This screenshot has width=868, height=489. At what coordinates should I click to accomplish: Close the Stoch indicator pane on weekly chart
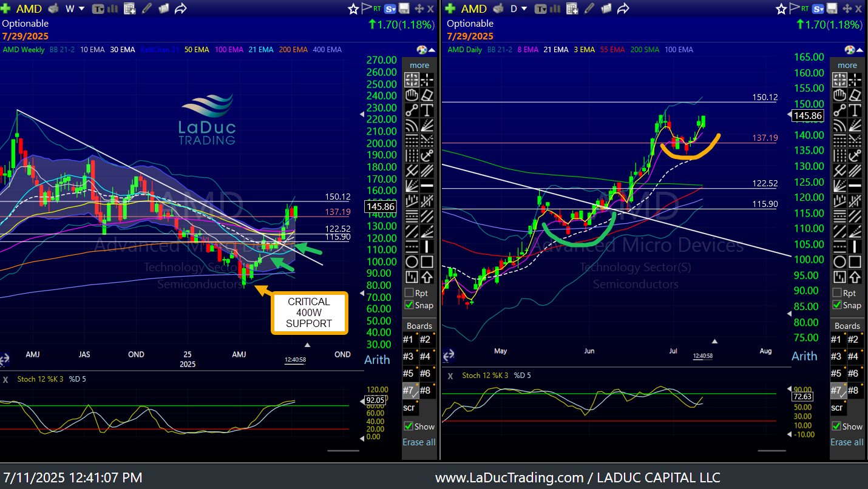click(5, 379)
